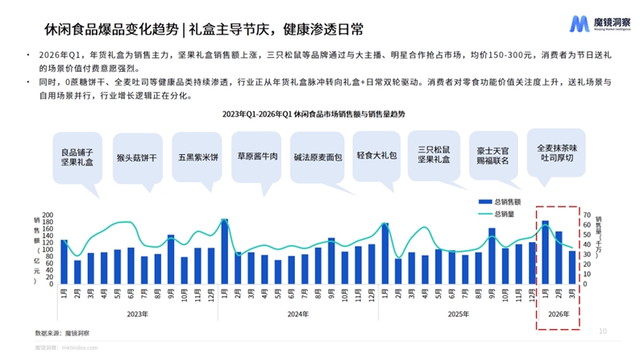Click the 猴头菇饼干 callout bubble
This screenshot has width=644, height=363.
point(137,158)
